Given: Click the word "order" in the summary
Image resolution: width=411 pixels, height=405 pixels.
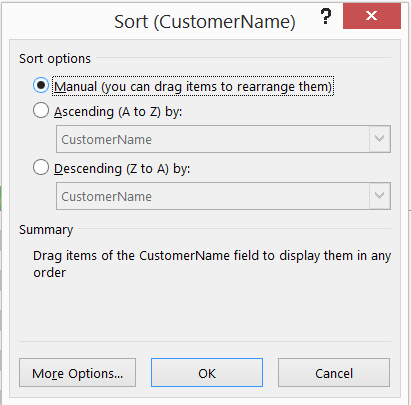Looking at the screenshot, I should [49, 273].
